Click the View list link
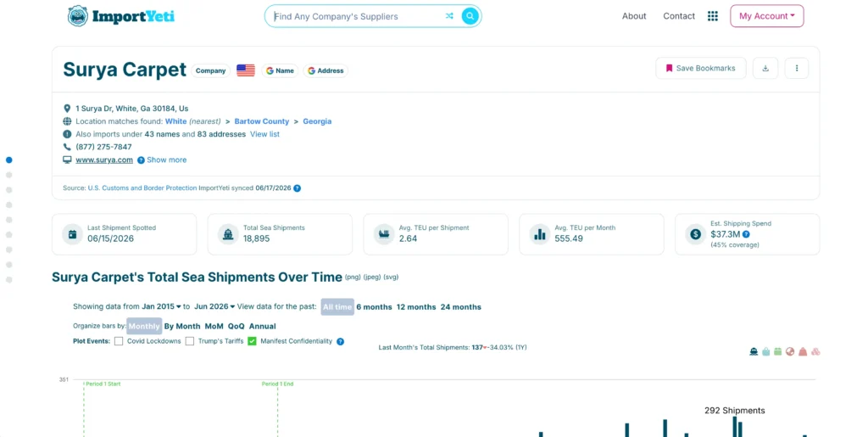The height and width of the screenshot is (437, 868). tap(264, 134)
